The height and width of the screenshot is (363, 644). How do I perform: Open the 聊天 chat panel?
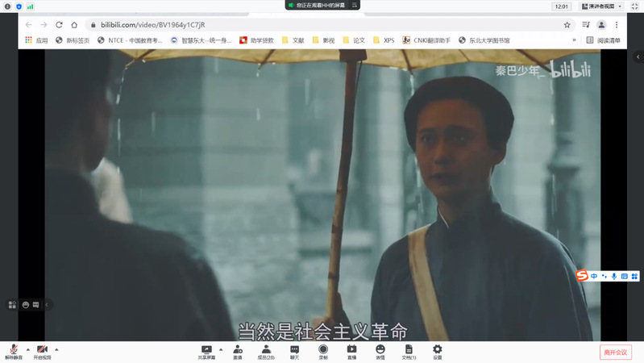295,350
